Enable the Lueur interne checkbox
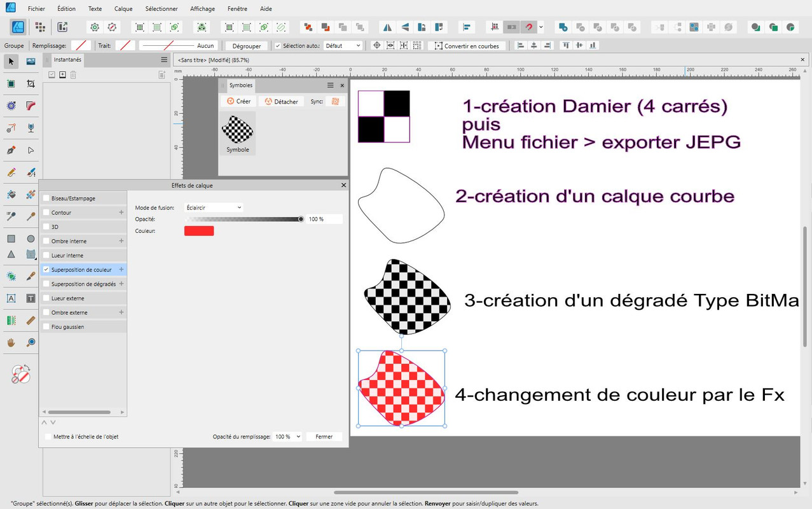 pyautogui.click(x=46, y=255)
